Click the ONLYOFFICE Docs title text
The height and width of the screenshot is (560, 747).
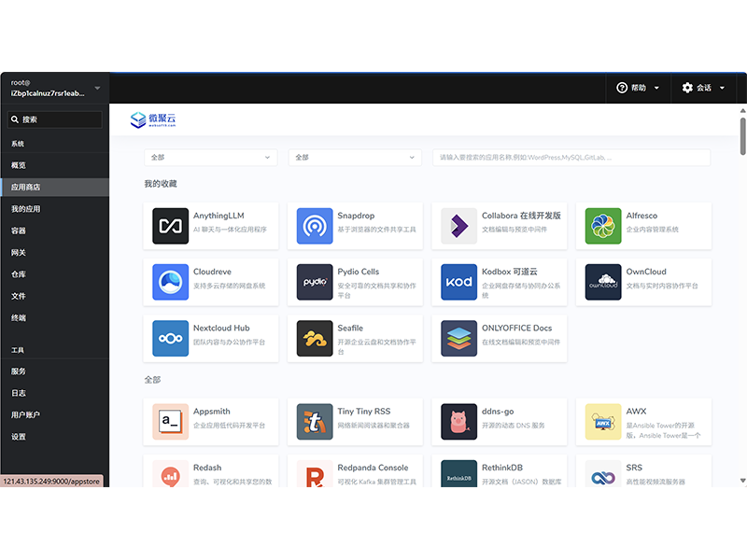517,329
